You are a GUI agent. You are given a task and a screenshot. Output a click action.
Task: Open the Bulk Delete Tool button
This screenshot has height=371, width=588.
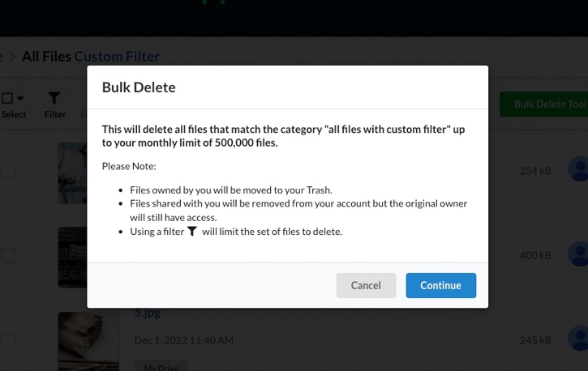pos(546,104)
